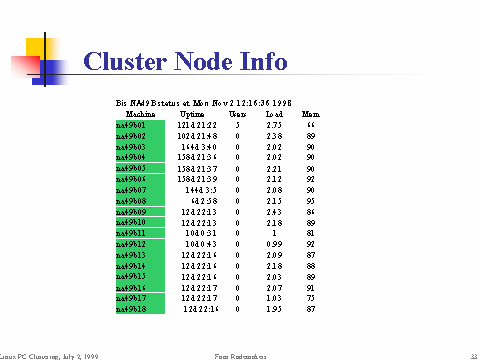Select the na49b05 green cell
Viewport: 480px width, 360px height.
(140, 168)
